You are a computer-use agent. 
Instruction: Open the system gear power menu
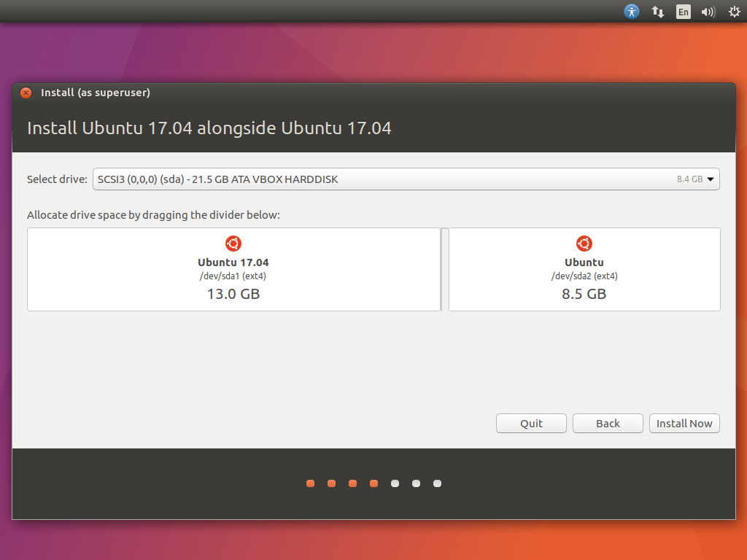point(734,12)
